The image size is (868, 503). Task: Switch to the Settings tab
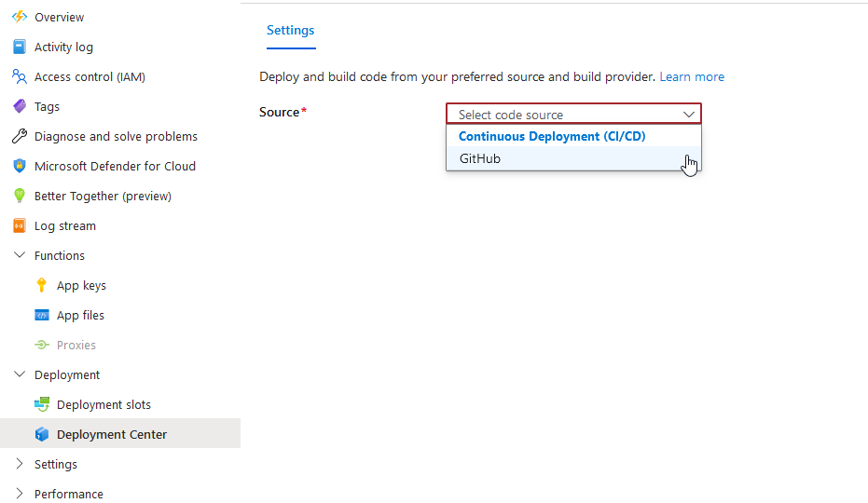[x=291, y=31]
